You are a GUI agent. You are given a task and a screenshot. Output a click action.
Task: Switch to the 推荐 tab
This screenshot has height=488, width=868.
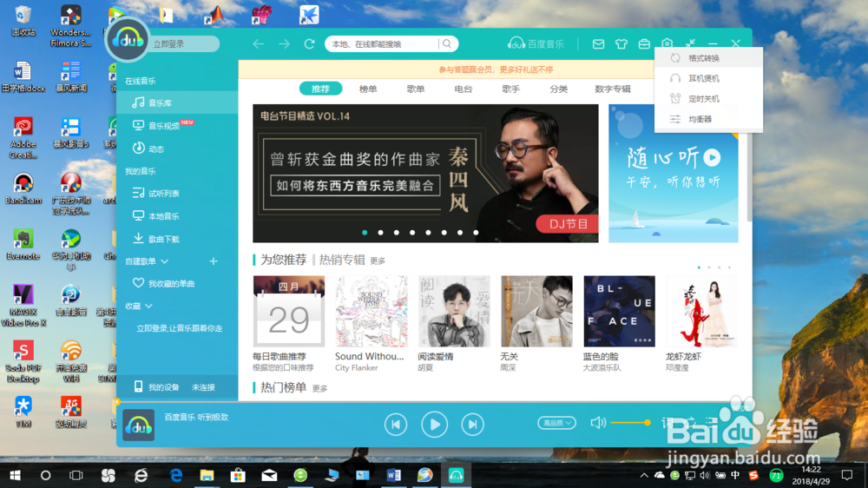pyautogui.click(x=320, y=89)
